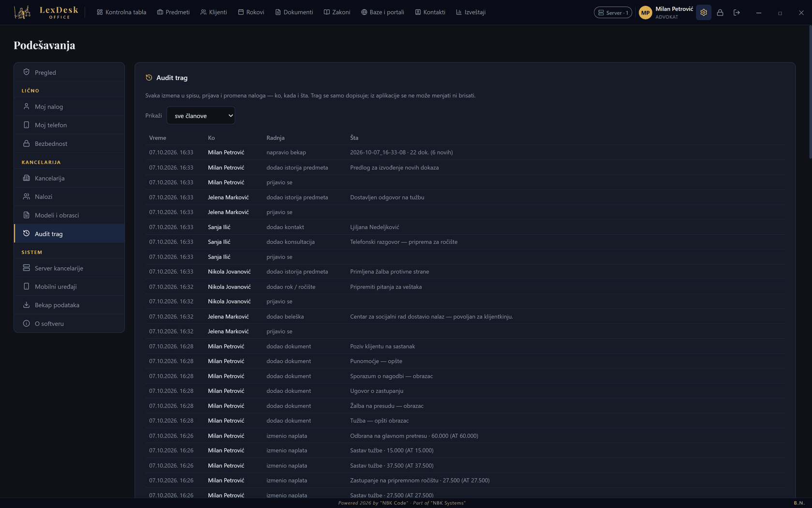This screenshot has height=508, width=812.
Task: Open Dokumenti in top navigation
Action: click(294, 12)
